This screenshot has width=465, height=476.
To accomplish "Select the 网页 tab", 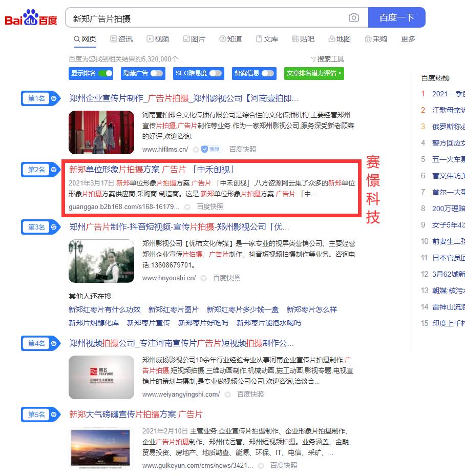I will pyautogui.click(x=85, y=39).
